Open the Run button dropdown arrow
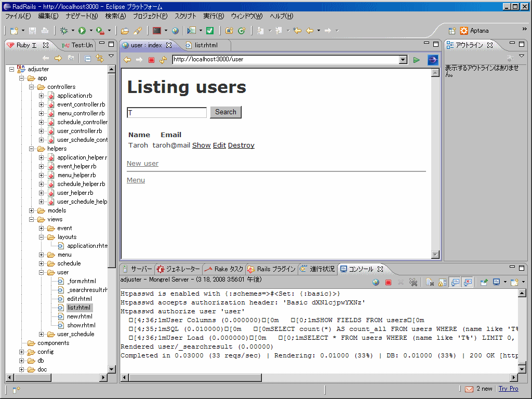 pyautogui.click(x=91, y=31)
